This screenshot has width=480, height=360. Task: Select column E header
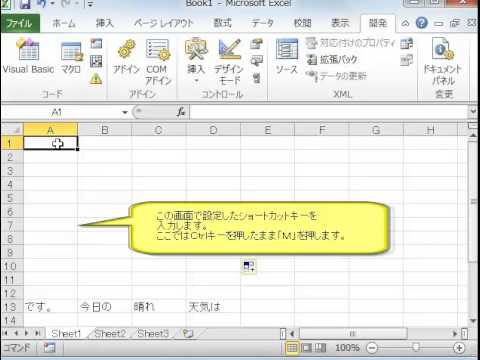pos(268,130)
